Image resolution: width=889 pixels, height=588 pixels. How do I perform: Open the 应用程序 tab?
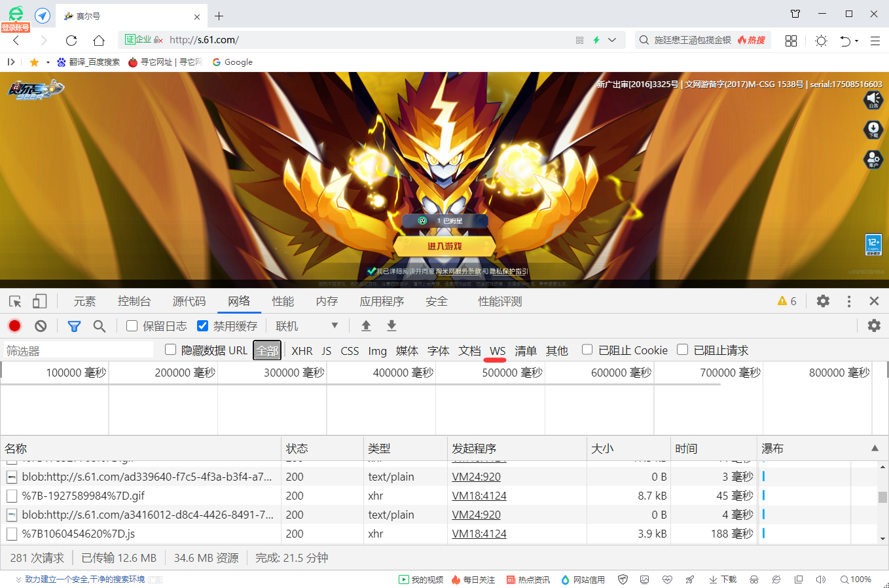pos(382,301)
